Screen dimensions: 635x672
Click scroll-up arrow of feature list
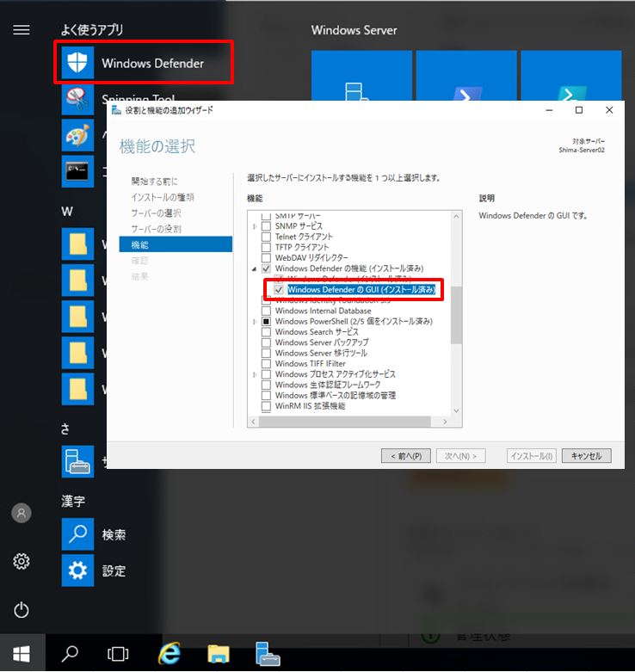pos(456,217)
